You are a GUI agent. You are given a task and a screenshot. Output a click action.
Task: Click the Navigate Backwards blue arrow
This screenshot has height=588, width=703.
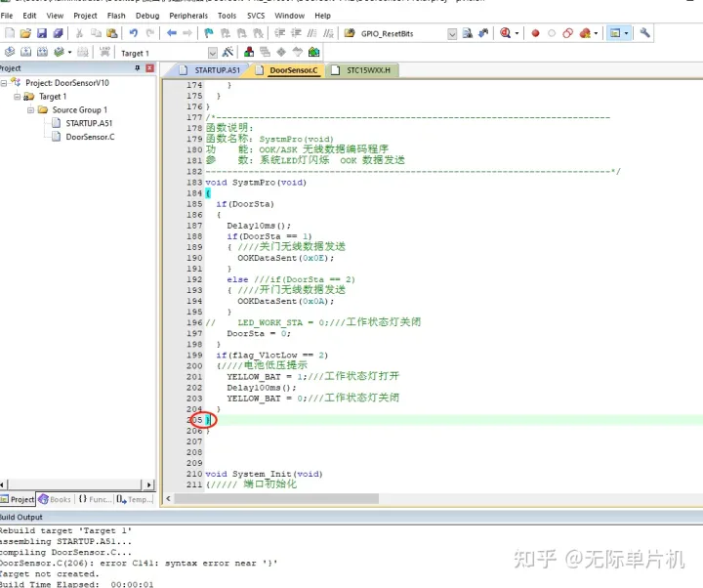click(x=172, y=33)
